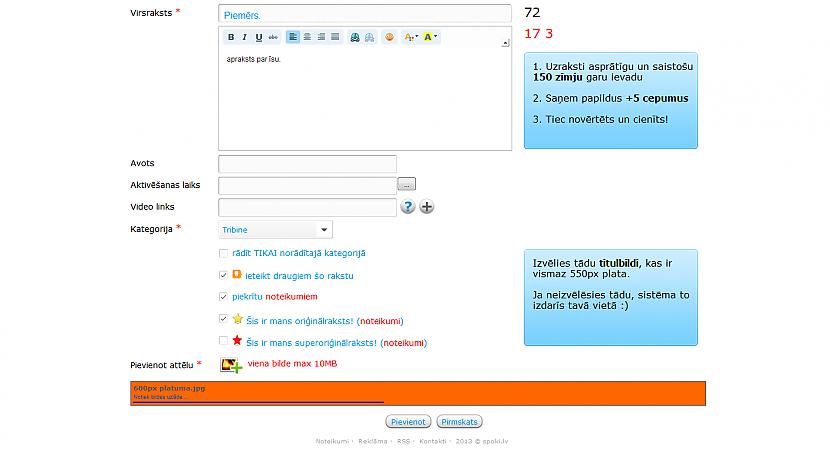Open noteikumi link for oriģinālraksts
The image size is (830, 451).
(380, 321)
